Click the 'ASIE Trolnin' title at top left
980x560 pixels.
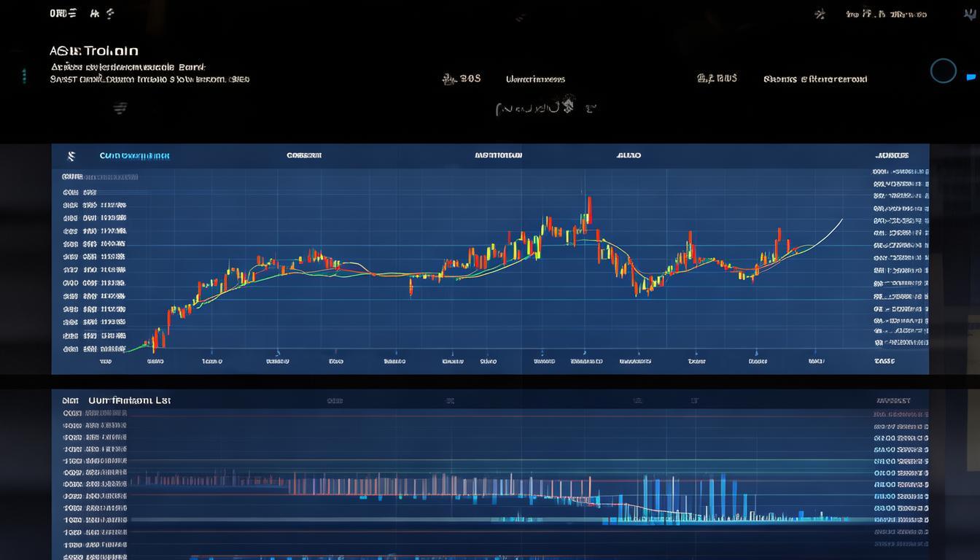[x=94, y=51]
